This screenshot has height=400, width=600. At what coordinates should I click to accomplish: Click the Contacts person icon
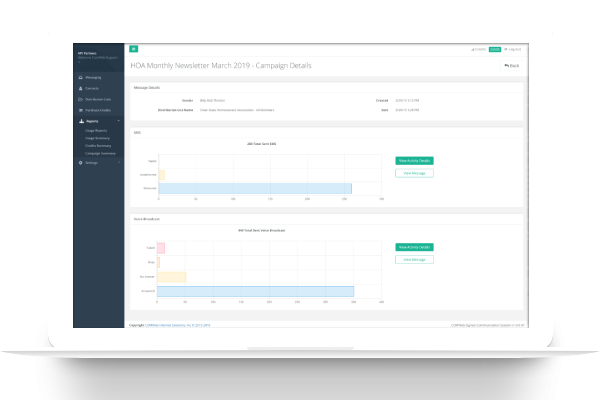tap(80, 87)
